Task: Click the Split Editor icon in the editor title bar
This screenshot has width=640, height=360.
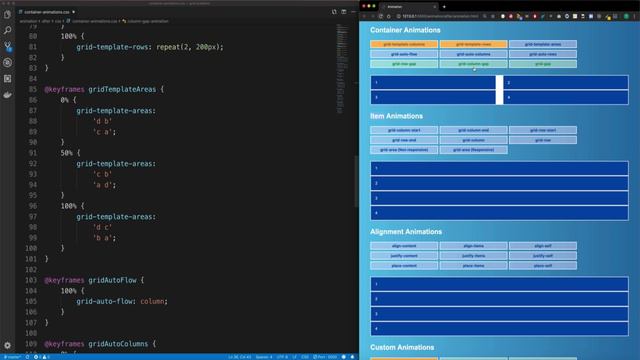Action: pyautogui.click(x=344, y=12)
